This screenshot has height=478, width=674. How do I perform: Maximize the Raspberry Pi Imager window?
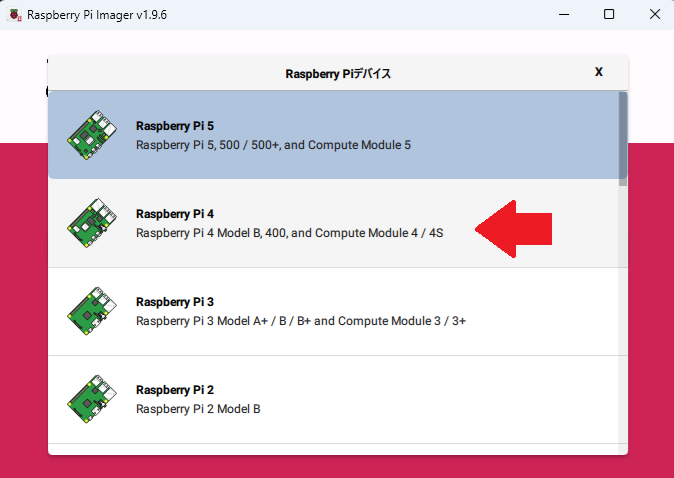pyautogui.click(x=608, y=15)
